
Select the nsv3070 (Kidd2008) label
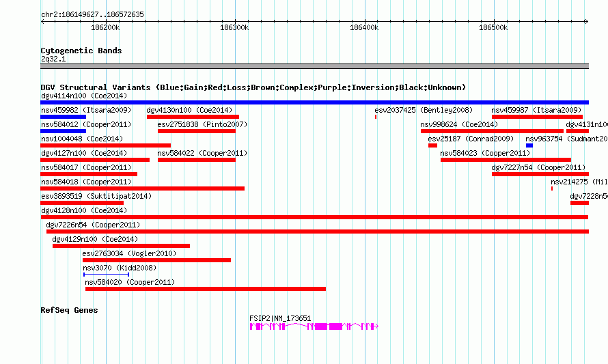coord(120,268)
